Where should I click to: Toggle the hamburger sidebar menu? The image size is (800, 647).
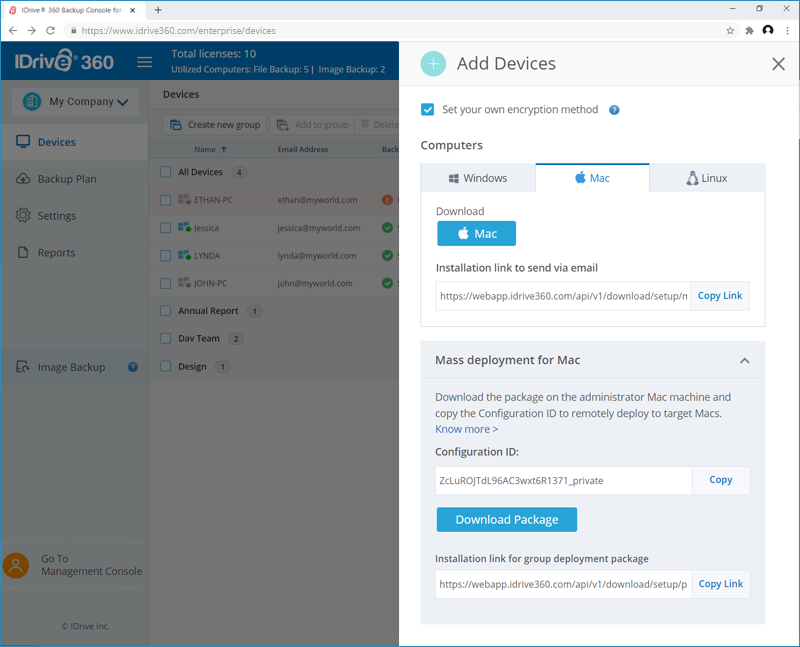click(144, 62)
